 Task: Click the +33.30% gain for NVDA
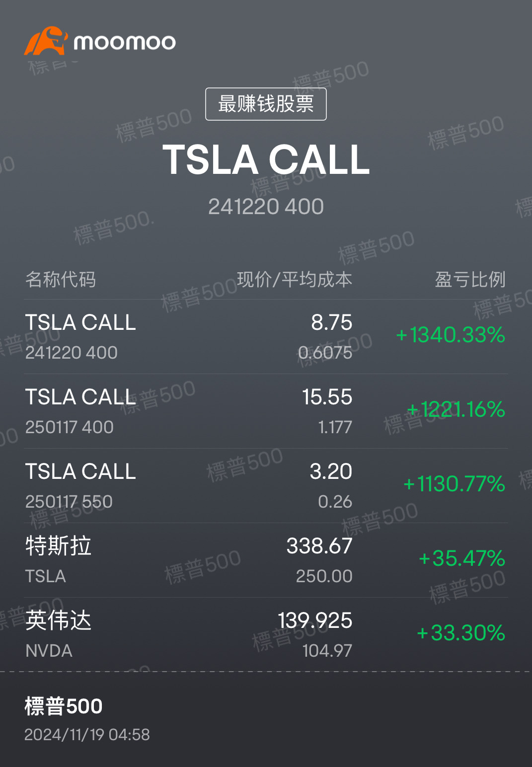461,633
